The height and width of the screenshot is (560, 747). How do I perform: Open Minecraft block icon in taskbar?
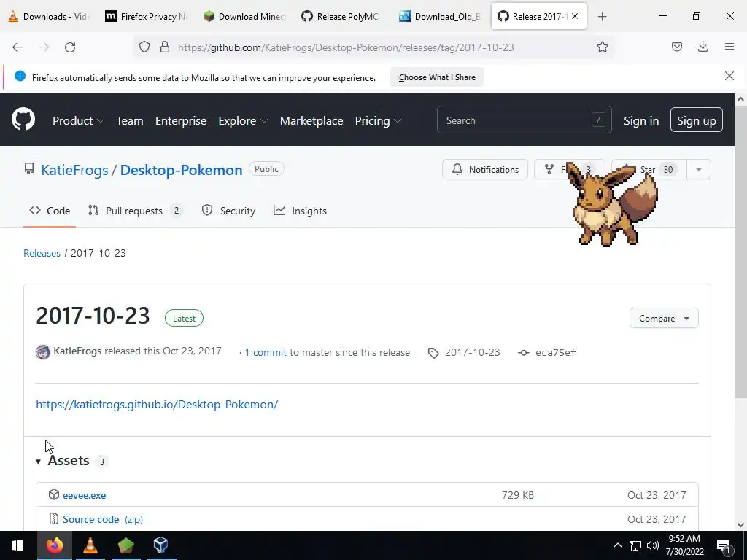point(125,545)
